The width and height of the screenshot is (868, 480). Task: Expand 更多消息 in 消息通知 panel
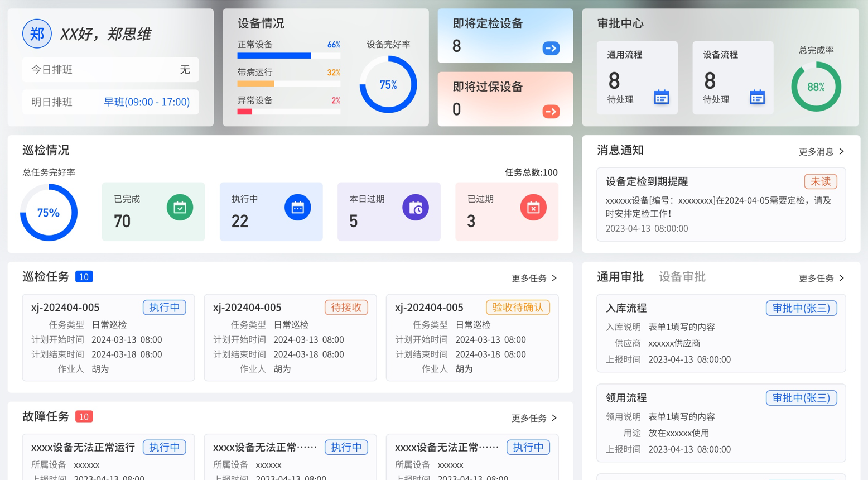click(821, 152)
